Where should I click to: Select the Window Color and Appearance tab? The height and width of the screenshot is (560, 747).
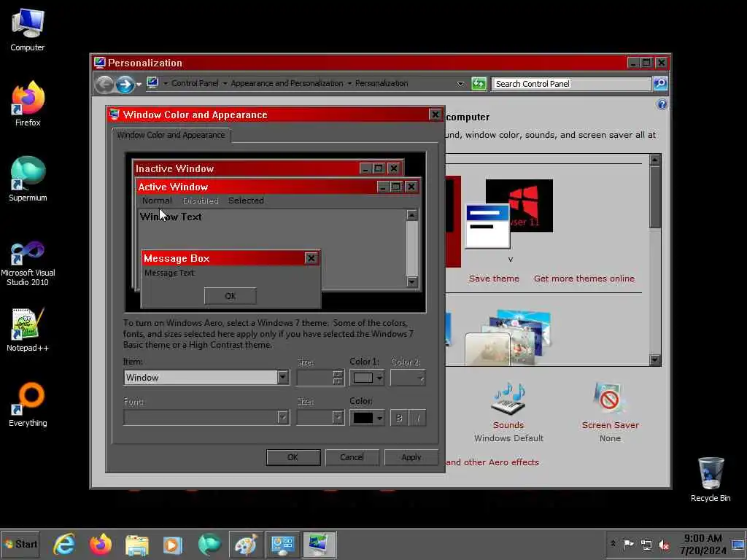click(171, 135)
